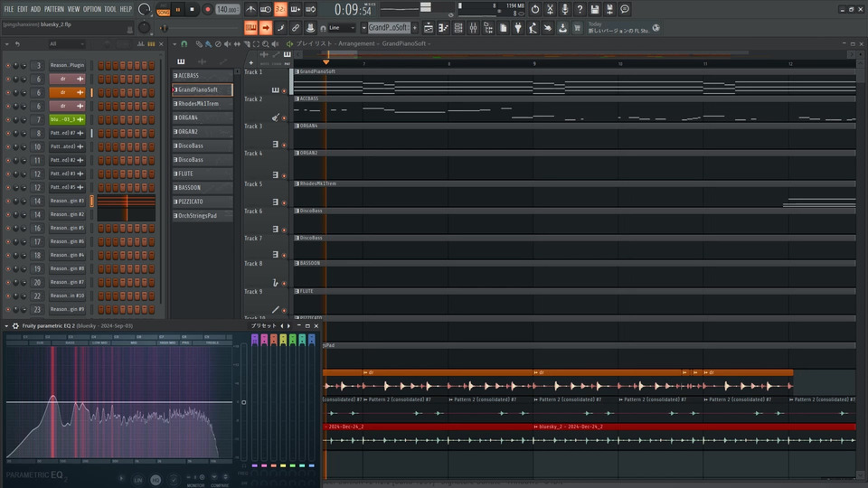This screenshot has height=488, width=868.
Task: Open the PATTERN menu
Action: pos(53,9)
